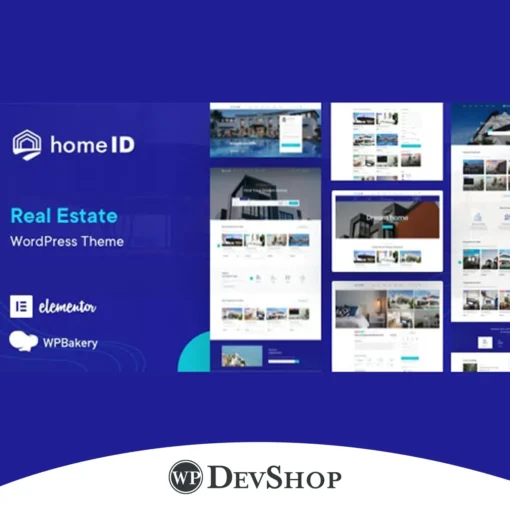
Task: Click the WP circle logo in DevShop
Action: click(186, 477)
